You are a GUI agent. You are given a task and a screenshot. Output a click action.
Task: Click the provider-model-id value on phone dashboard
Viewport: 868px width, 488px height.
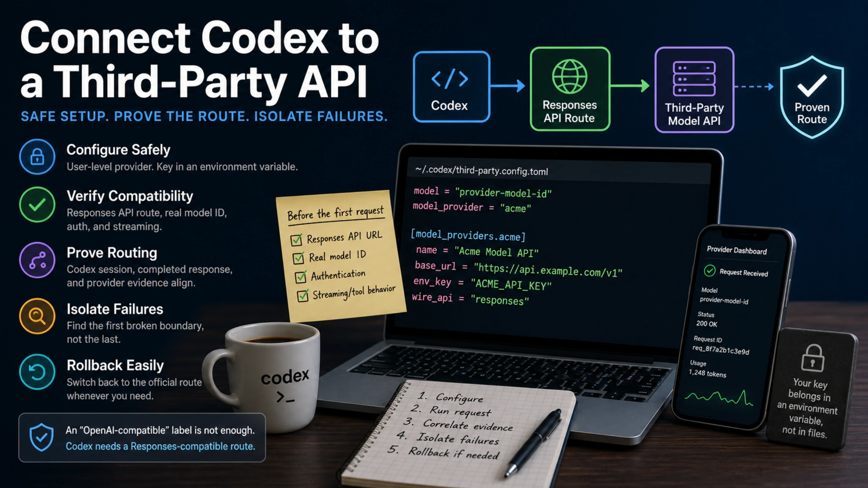[724, 300]
